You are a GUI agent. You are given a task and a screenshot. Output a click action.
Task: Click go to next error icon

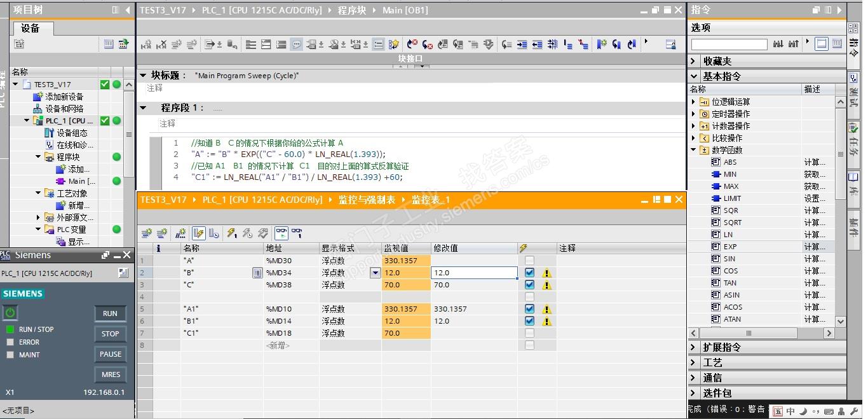pyautogui.click(x=428, y=45)
